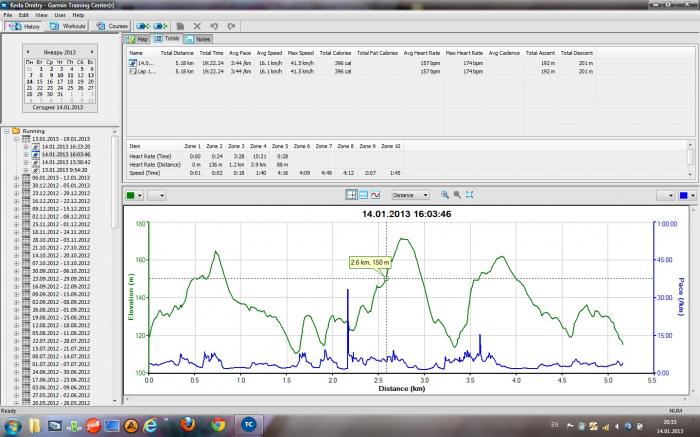Image resolution: width=700 pixels, height=437 pixels.
Task: Open the blue right-axis color dropdown
Action: tap(687, 195)
